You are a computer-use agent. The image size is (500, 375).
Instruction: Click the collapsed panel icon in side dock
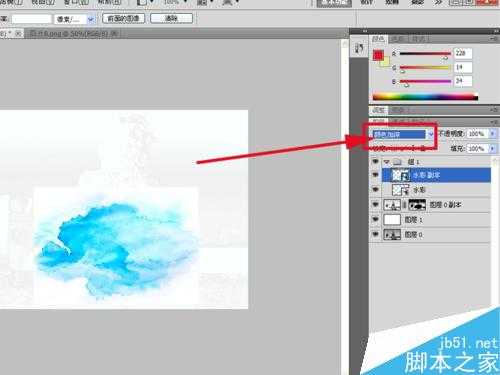pos(359,48)
